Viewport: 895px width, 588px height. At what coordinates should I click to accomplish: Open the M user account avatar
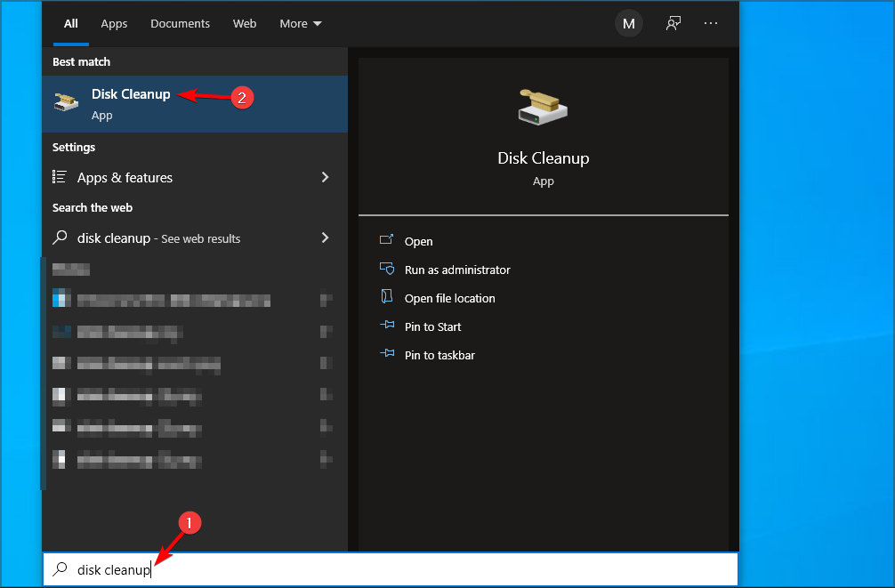pyautogui.click(x=628, y=23)
